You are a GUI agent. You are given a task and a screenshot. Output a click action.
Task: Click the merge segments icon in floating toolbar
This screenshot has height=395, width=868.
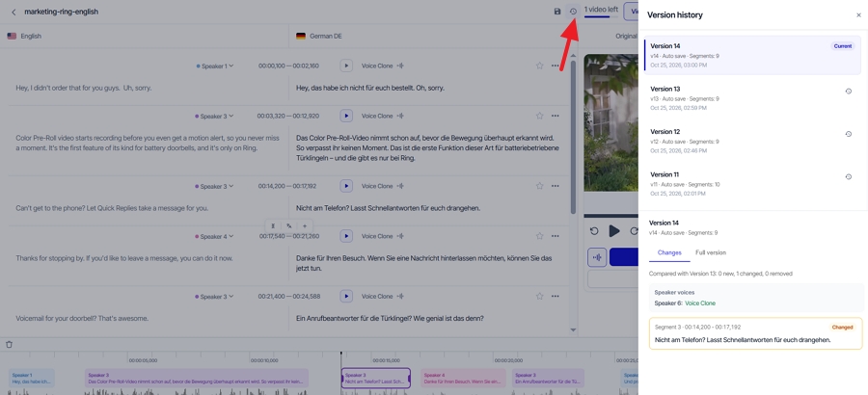click(x=273, y=225)
